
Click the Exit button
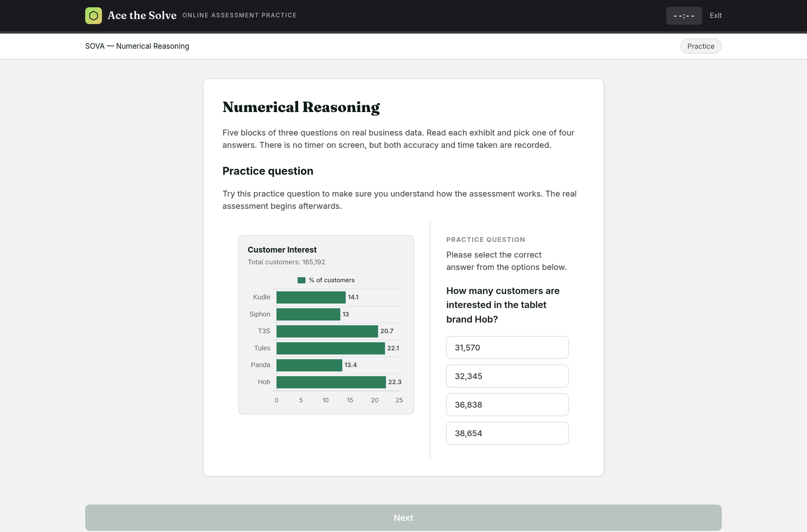pyautogui.click(x=716, y=16)
